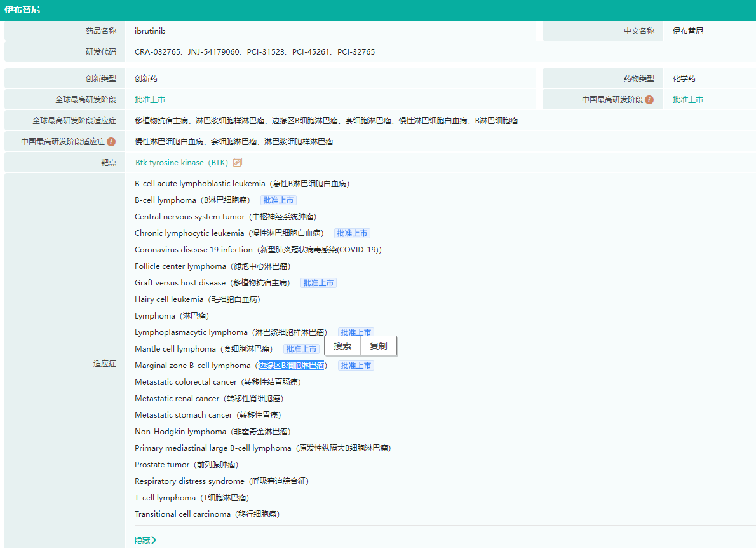The image size is (756, 548).
Task: Select the Metastatic renal cancer entry
Action: click(x=209, y=399)
